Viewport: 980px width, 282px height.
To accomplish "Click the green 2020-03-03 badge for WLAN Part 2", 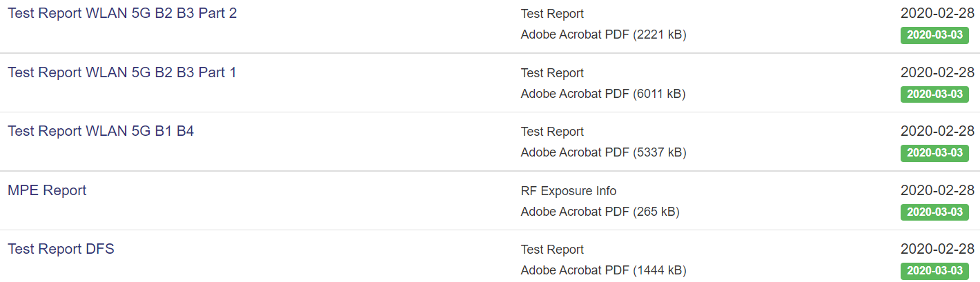I will [934, 35].
